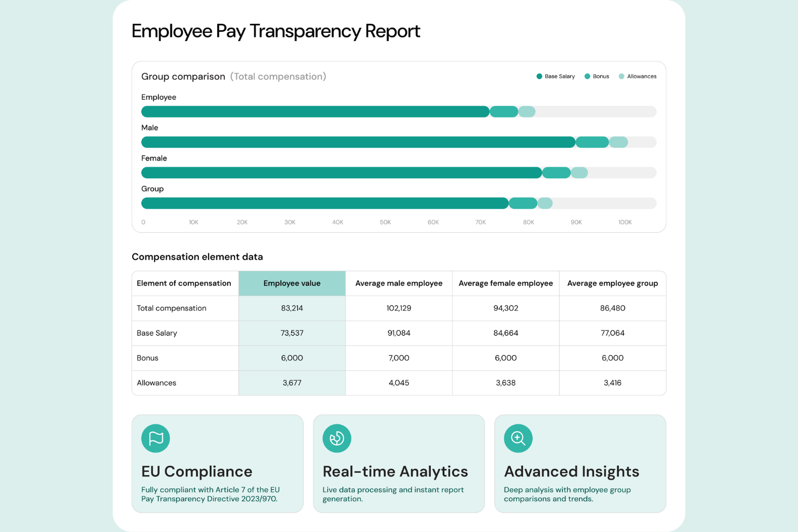
Task: Click the 3,638 cell
Action: tap(506, 383)
